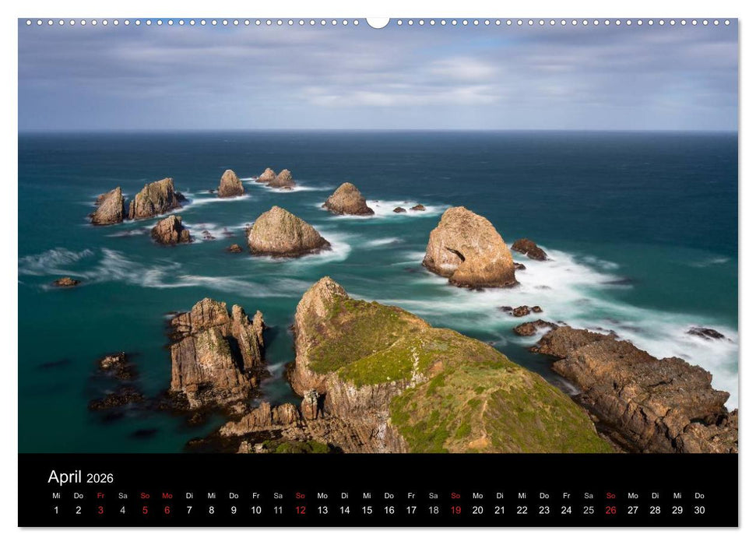The height and width of the screenshot is (545, 756).
Task: Select the date 1 in the calendar grid
Action: 55,510
